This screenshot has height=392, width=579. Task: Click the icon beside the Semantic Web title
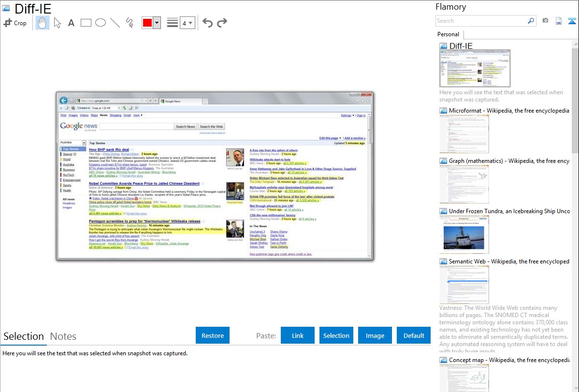coord(443,261)
